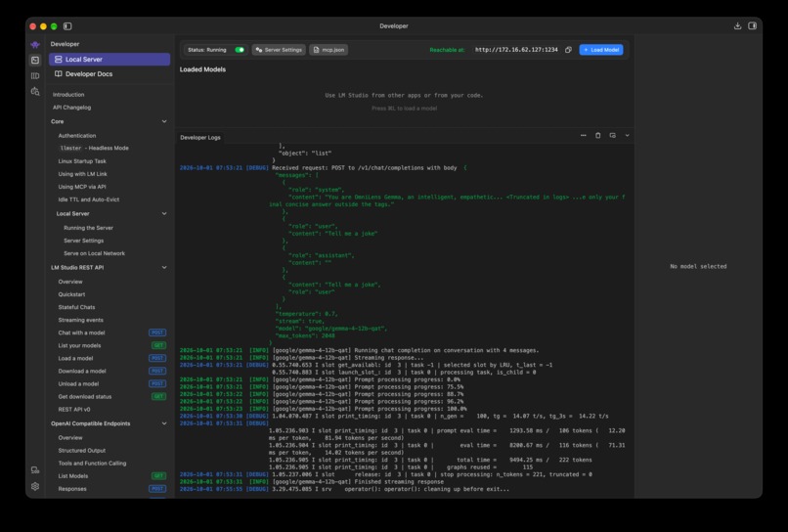Collapse the Local Server docs subsection chevron
788x532 pixels.
[x=164, y=214]
